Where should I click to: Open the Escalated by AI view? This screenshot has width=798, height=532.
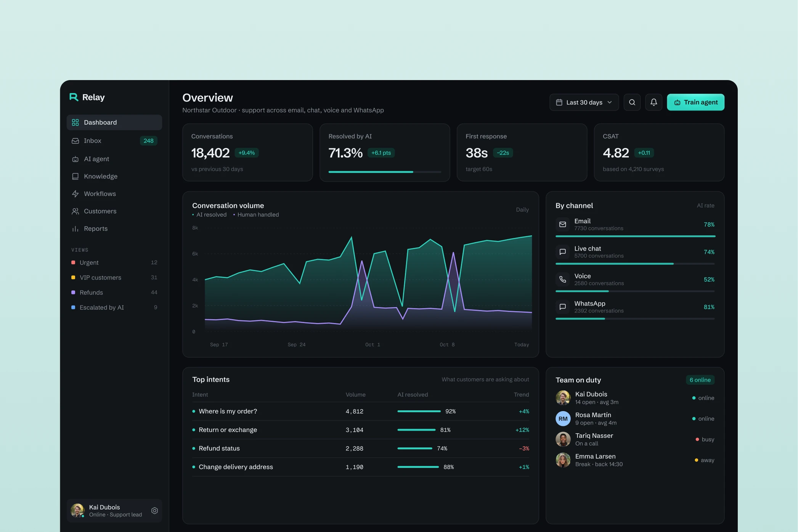coord(114,307)
